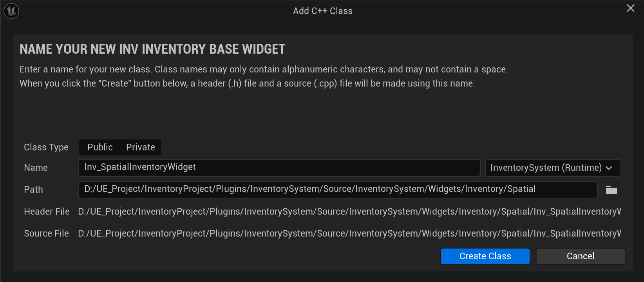Viewport: 644px width, 282px height.
Task: Click the Header File path text
Action: pyautogui.click(x=349, y=211)
